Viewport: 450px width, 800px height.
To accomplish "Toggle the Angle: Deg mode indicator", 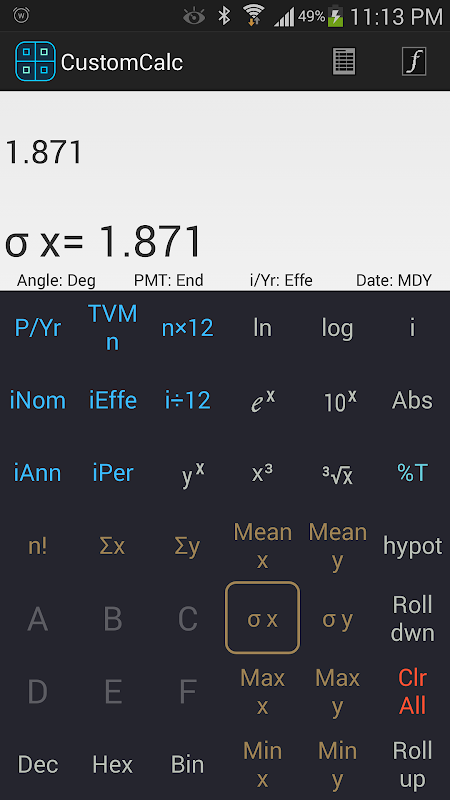I will pos(56,280).
